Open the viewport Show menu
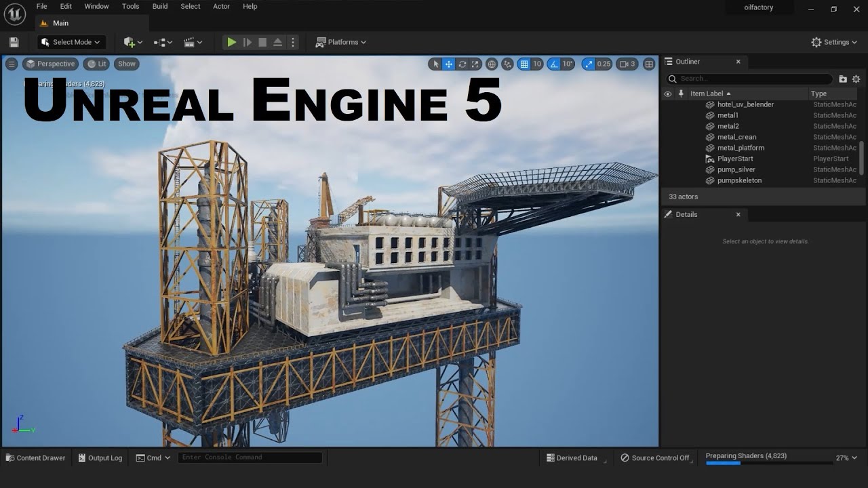Viewport: 868px width, 488px height. point(127,64)
